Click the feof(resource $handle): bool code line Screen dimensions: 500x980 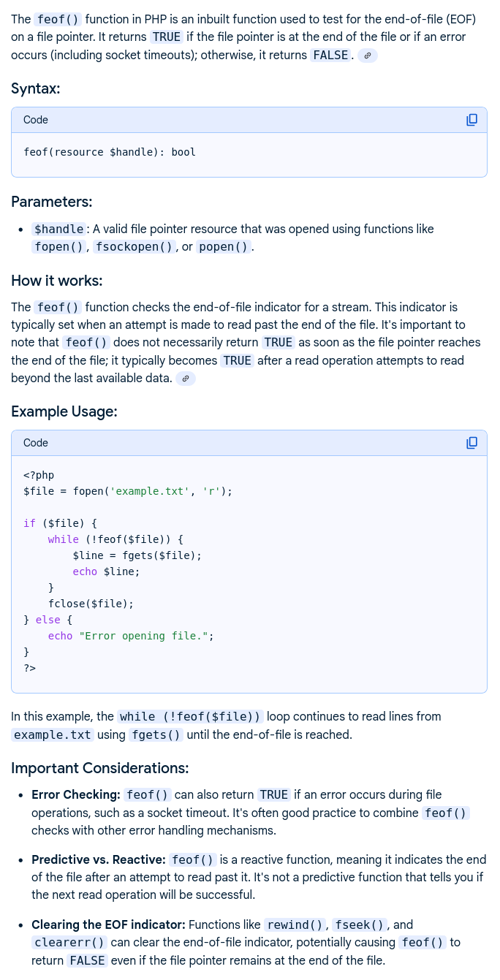pyautogui.click(x=110, y=153)
